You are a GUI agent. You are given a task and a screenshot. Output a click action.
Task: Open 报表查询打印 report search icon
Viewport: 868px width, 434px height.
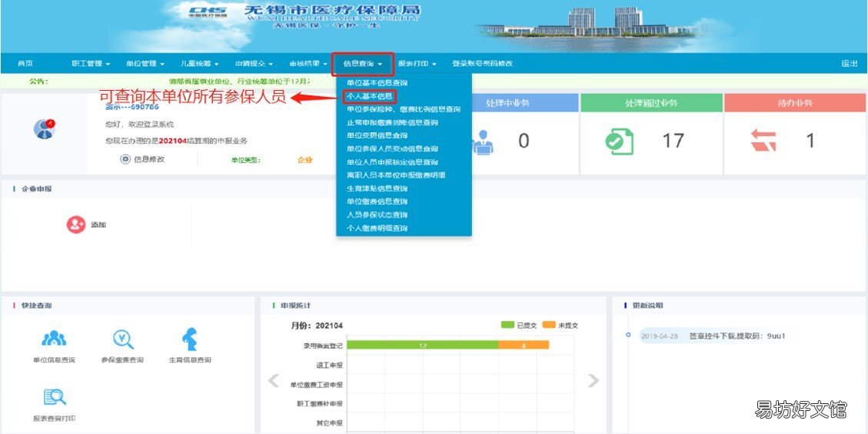tap(55, 397)
